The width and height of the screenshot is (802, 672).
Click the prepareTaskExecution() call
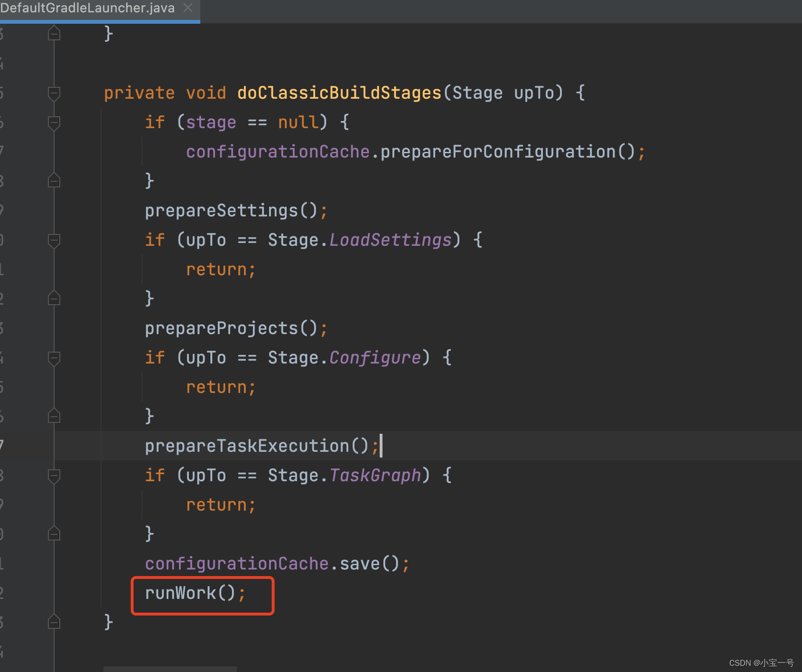[x=257, y=446]
